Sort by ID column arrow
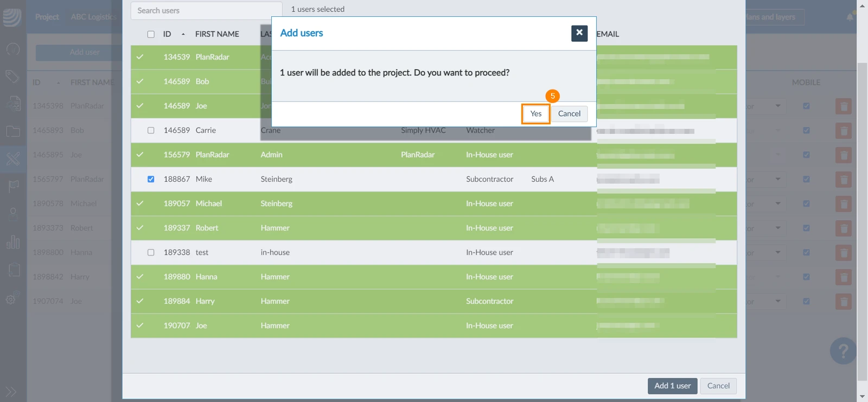Image resolution: width=868 pixels, height=402 pixels. click(x=183, y=34)
